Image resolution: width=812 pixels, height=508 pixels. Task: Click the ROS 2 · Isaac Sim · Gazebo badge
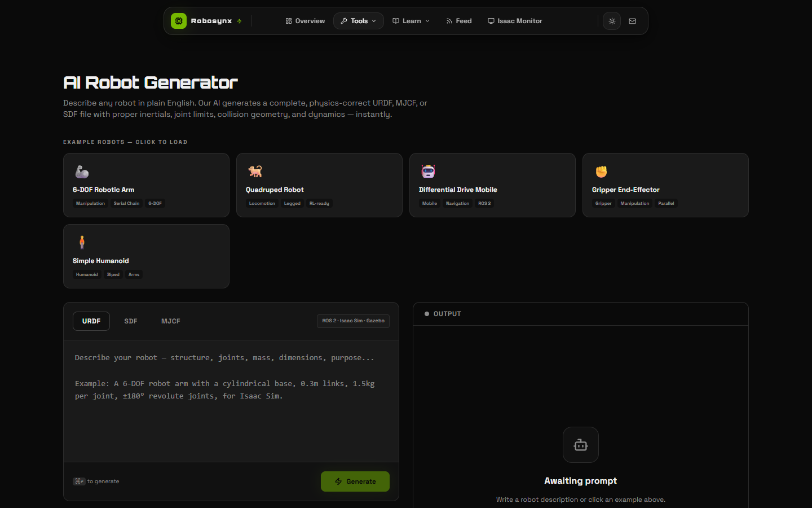[x=353, y=321]
